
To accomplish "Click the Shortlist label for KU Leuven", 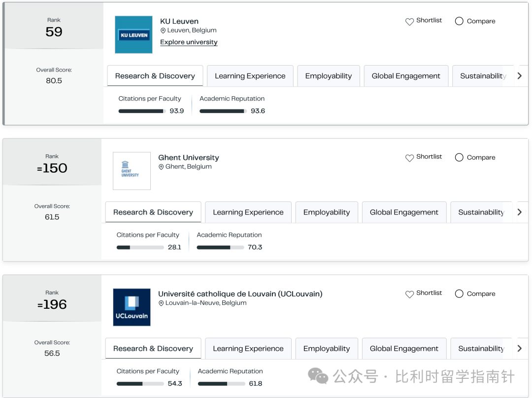I will [x=429, y=20].
